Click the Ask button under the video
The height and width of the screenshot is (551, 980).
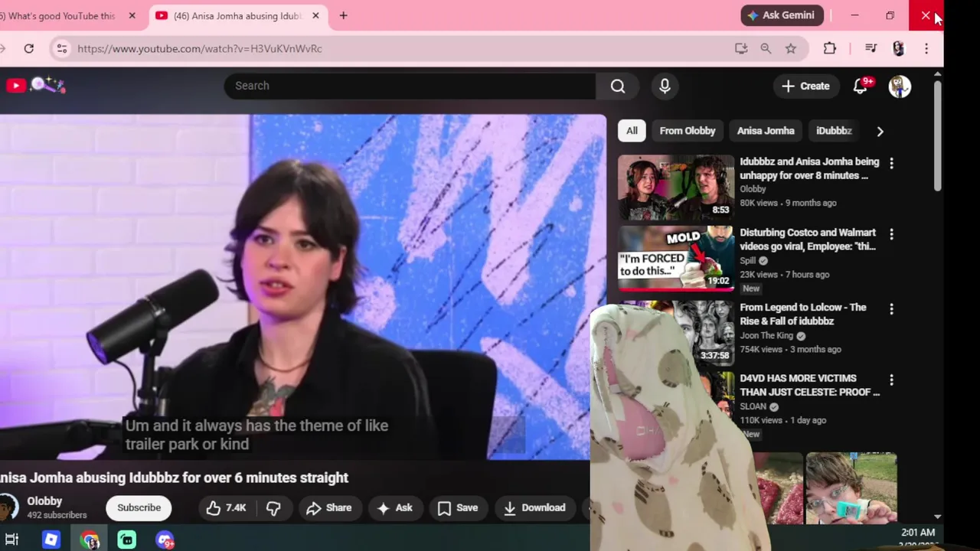[x=394, y=507]
